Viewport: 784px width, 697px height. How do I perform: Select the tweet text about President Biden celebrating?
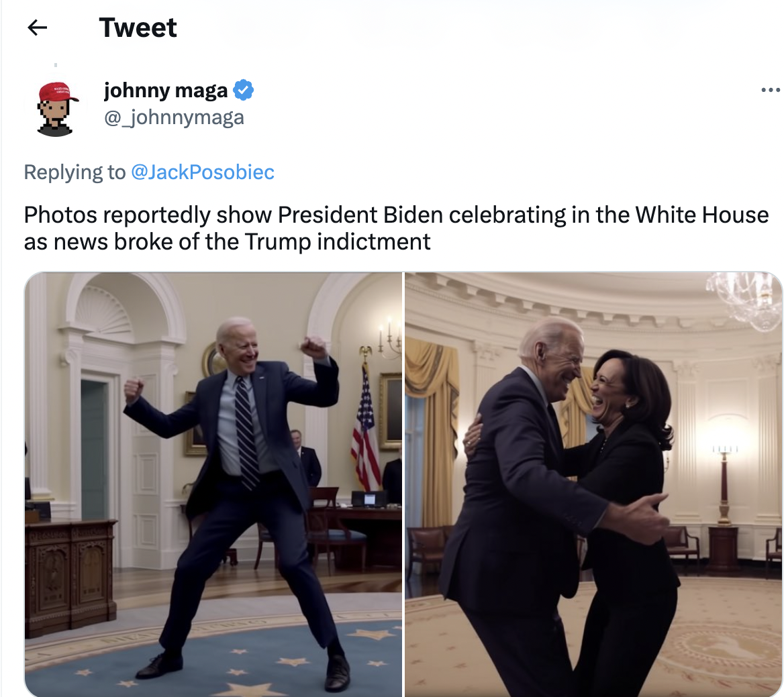click(396, 228)
